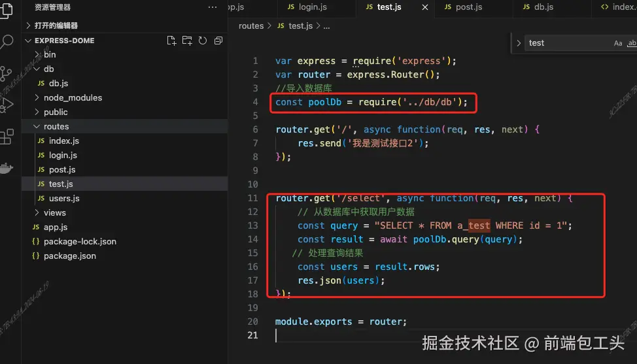Image resolution: width=637 pixels, height=364 pixels.
Task: Click line number 11 in the gutter
Action: pos(252,198)
